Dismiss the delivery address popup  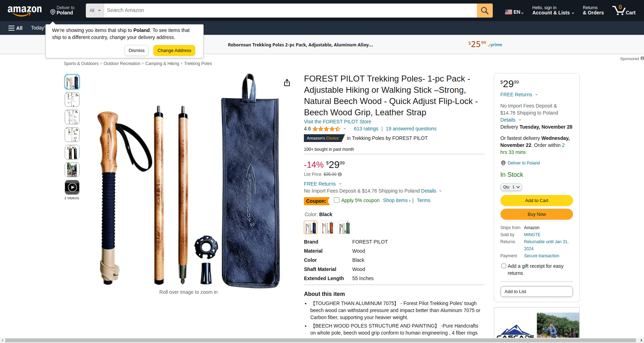(136, 51)
